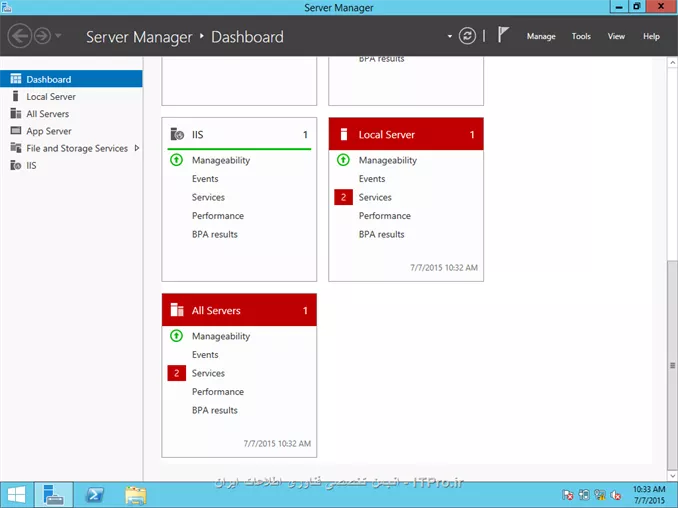Click the Dashboard sidebar icon

click(x=16, y=79)
